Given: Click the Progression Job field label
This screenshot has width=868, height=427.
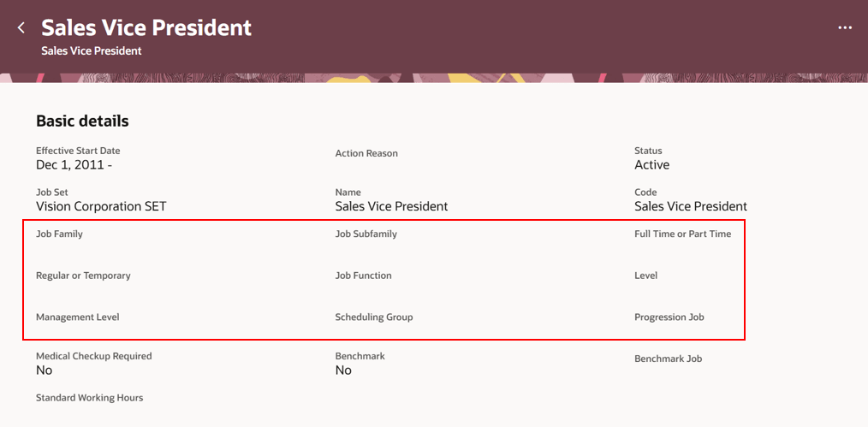Looking at the screenshot, I should click(669, 317).
